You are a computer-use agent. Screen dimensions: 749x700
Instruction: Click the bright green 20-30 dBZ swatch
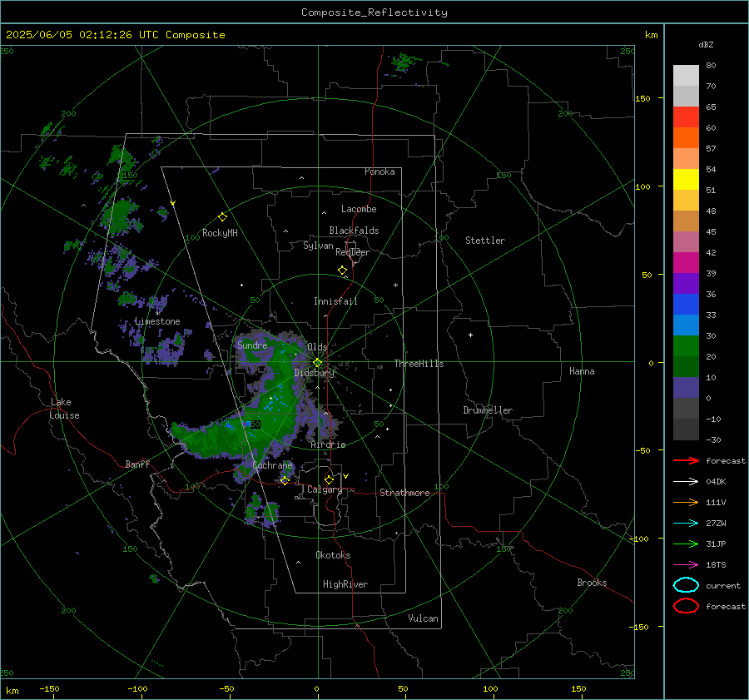(686, 346)
